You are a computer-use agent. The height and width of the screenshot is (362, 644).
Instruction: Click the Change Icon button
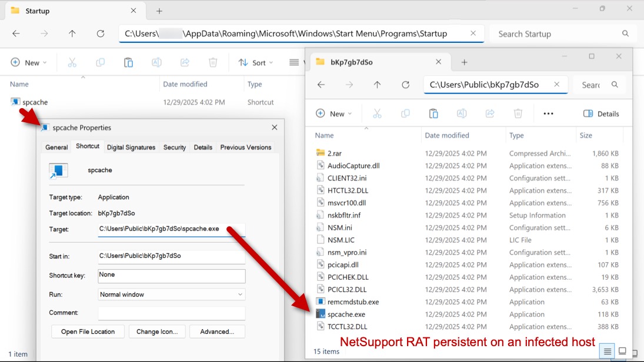click(x=157, y=331)
